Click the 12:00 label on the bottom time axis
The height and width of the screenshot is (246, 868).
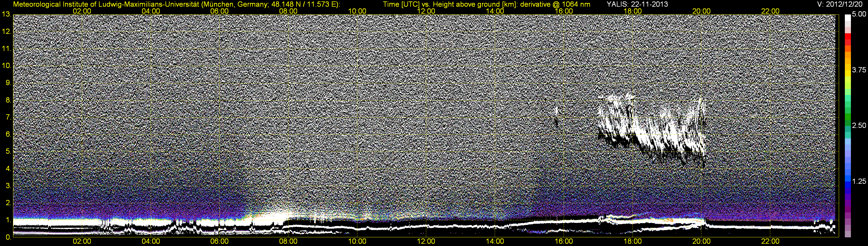(x=426, y=242)
